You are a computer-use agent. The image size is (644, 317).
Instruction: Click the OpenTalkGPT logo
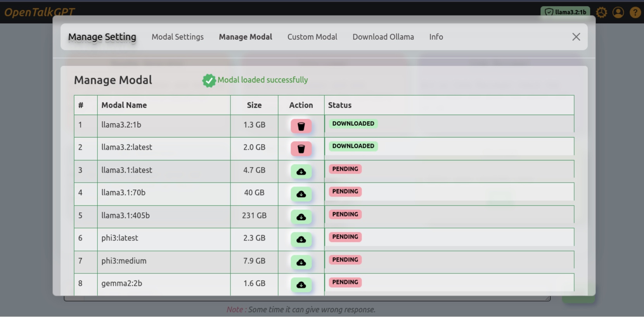pos(39,12)
